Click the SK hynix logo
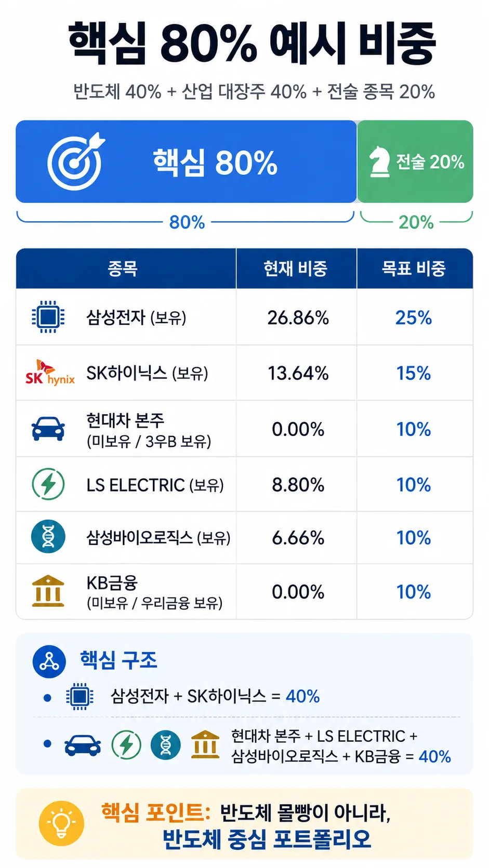The image size is (489, 868). (50, 372)
